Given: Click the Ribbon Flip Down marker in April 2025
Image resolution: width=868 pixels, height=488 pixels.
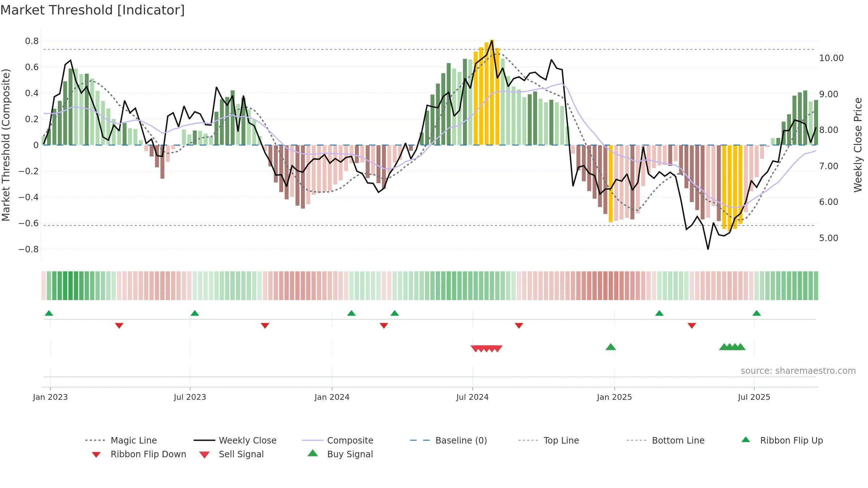Looking at the screenshot, I should 692,326.
